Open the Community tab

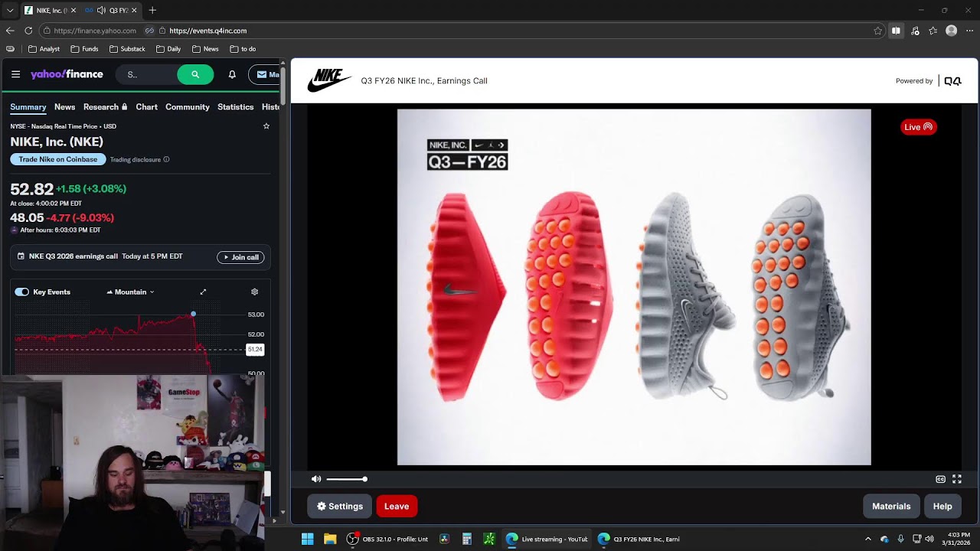(188, 107)
